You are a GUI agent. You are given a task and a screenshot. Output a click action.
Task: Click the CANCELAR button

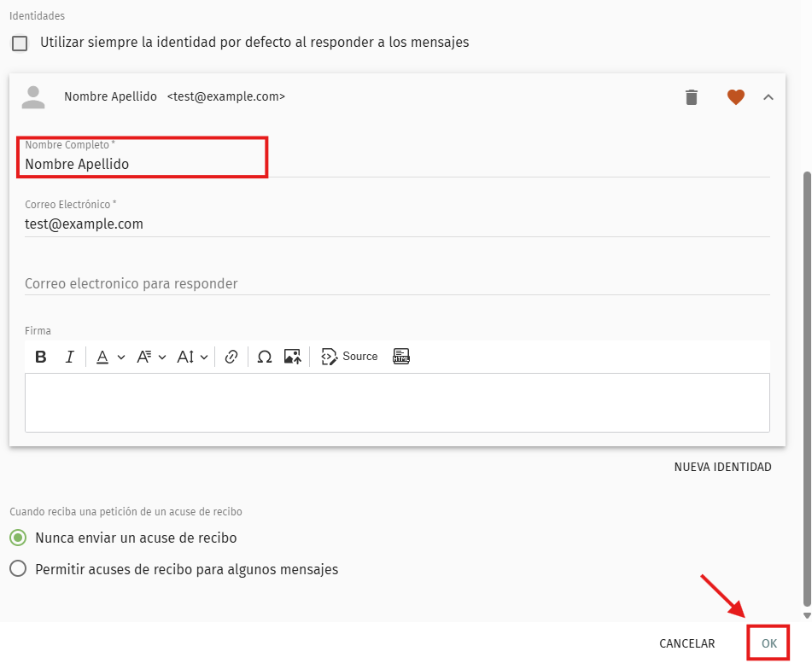(x=687, y=643)
